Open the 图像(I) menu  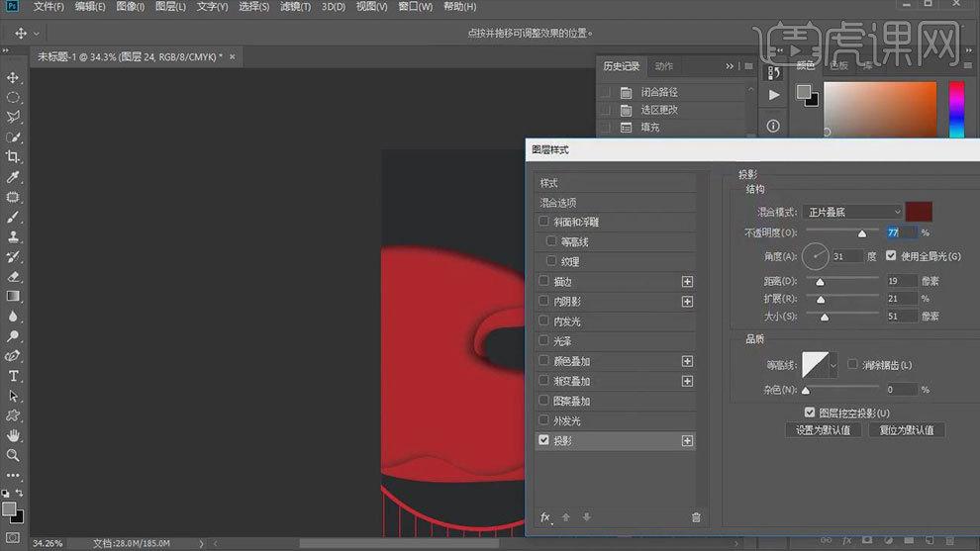point(130,6)
